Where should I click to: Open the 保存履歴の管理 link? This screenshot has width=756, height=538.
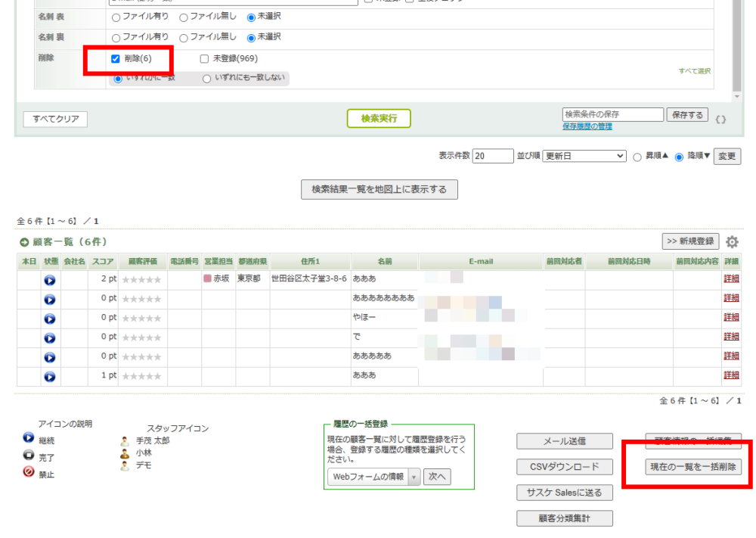click(587, 126)
